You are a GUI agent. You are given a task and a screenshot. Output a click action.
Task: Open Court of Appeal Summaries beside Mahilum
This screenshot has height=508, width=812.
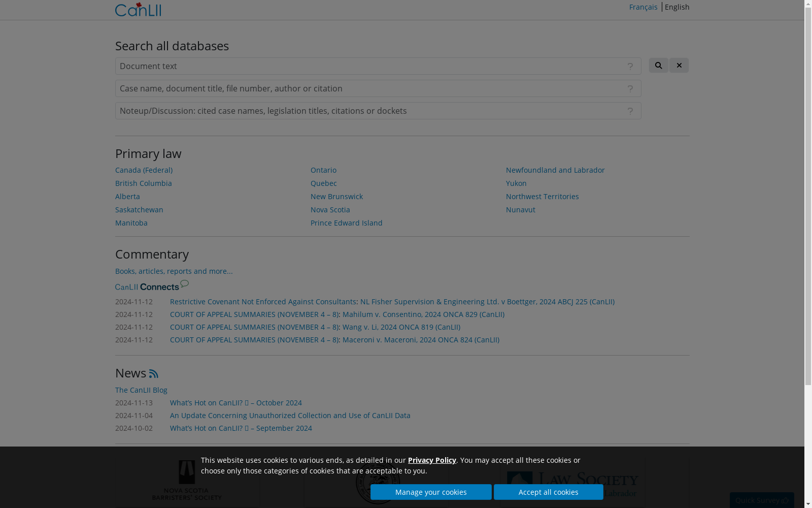coord(254,314)
